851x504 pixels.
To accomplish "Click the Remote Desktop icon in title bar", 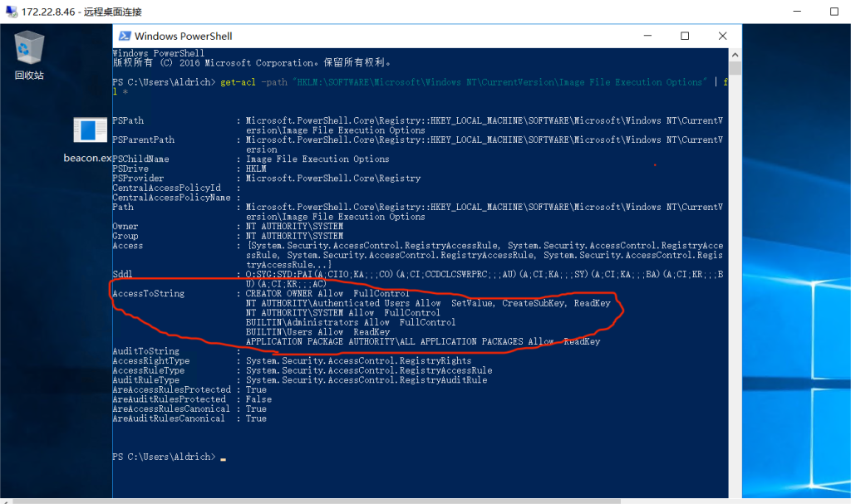I will pyautogui.click(x=10, y=12).
